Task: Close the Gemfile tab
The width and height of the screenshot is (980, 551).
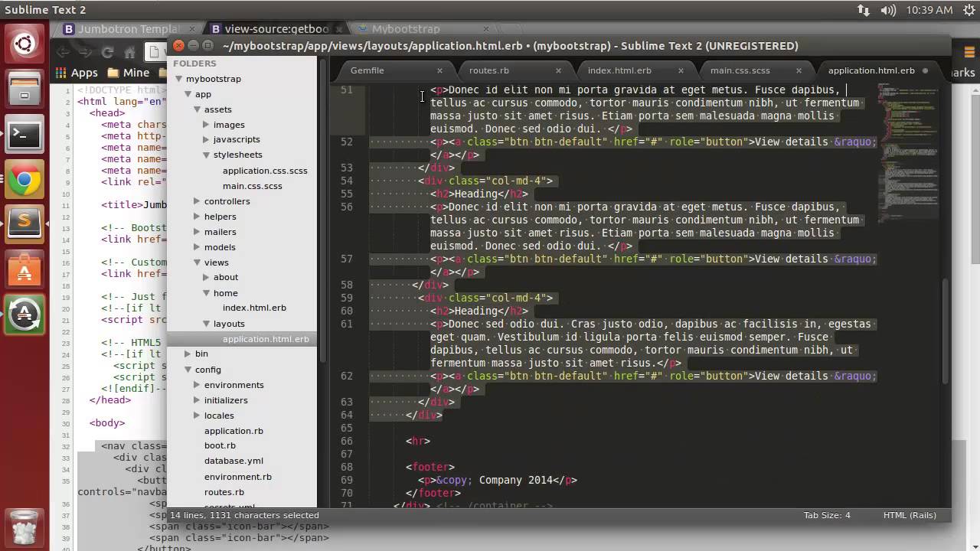Action: pyautogui.click(x=439, y=70)
